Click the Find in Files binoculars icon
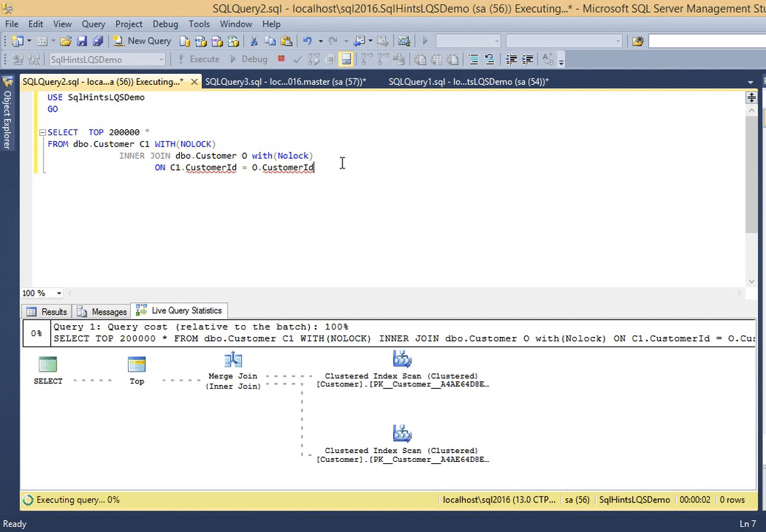Screen dimensions: 766x532 (637, 41)
